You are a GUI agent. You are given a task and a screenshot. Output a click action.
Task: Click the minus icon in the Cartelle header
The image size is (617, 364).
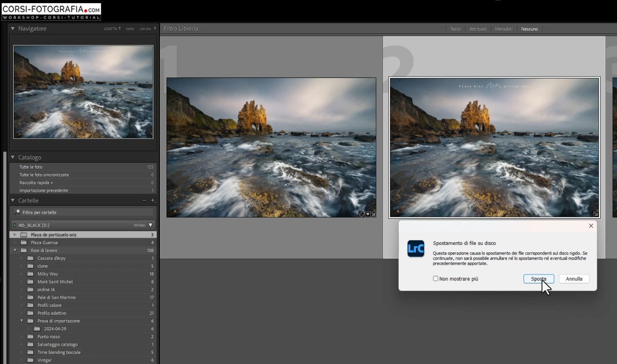point(144,200)
